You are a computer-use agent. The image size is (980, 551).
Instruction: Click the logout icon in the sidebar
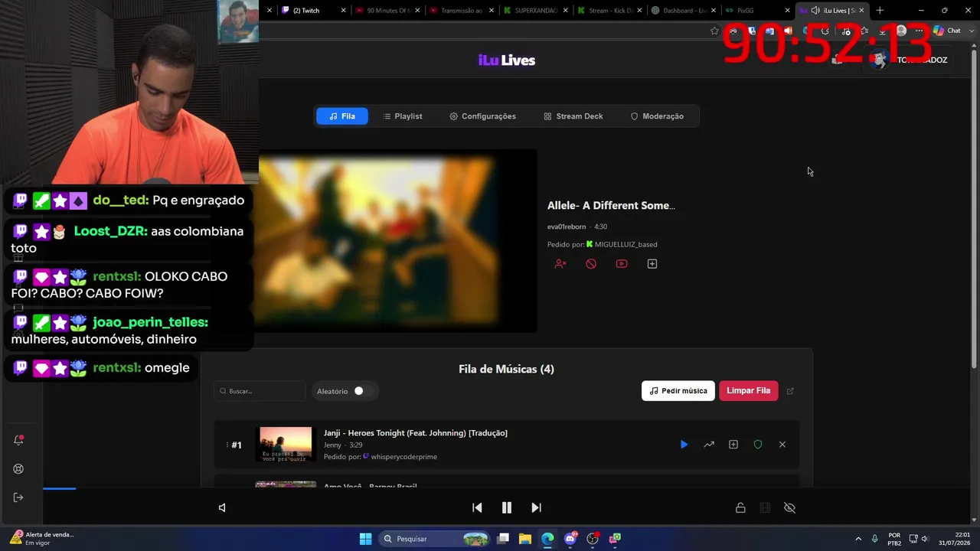click(19, 497)
